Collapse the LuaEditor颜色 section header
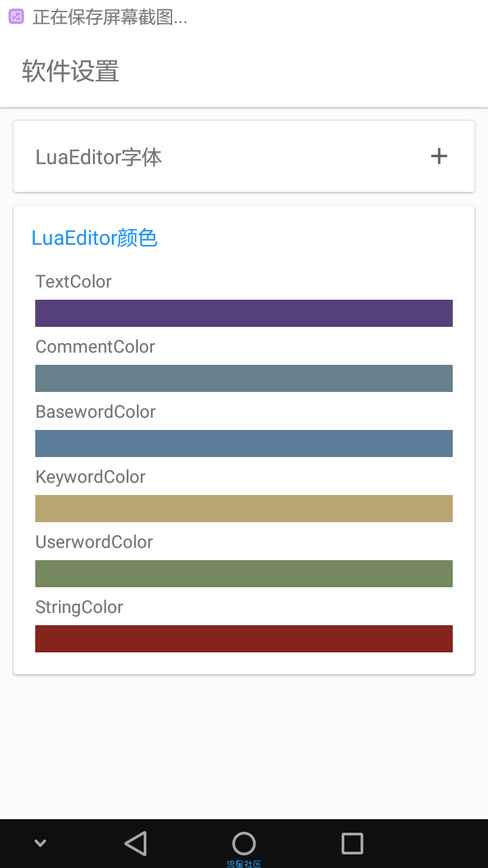 (94, 238)
